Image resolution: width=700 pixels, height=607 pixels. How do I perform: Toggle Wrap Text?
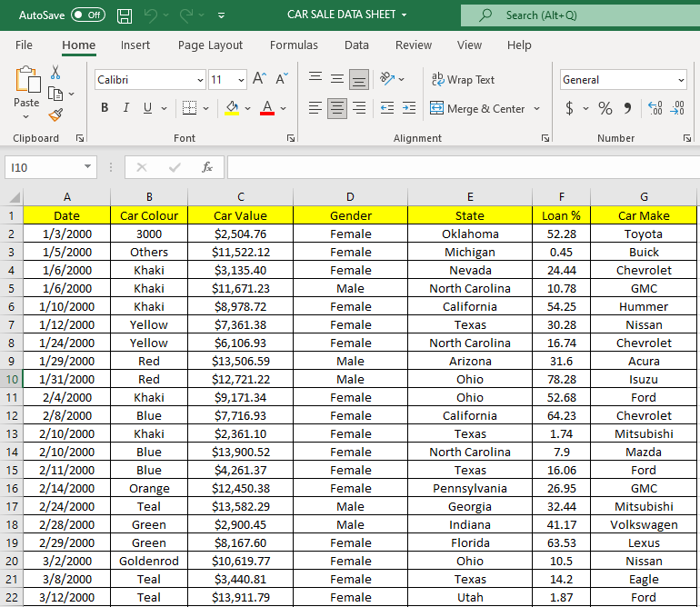point(463,79)
